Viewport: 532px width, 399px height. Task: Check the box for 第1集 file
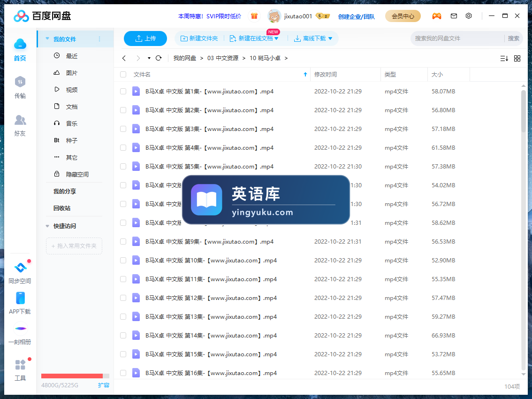click(123, 92)
